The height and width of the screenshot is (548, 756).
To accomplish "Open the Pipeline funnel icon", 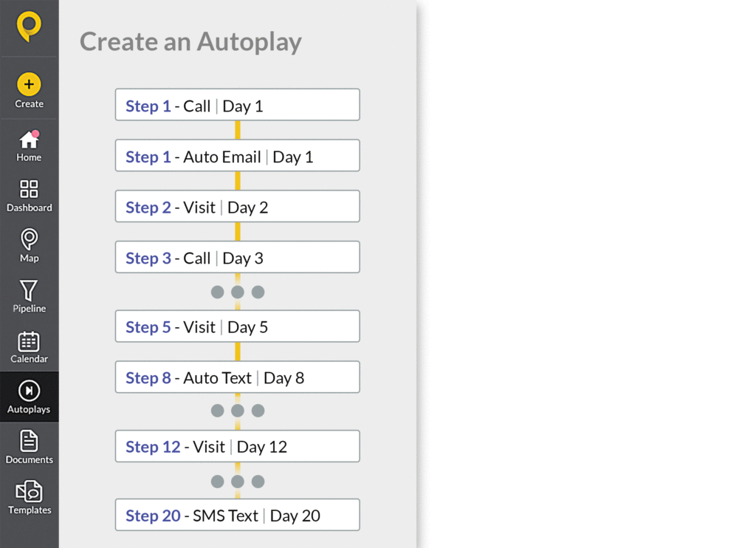I will click(x=29, y=290).
